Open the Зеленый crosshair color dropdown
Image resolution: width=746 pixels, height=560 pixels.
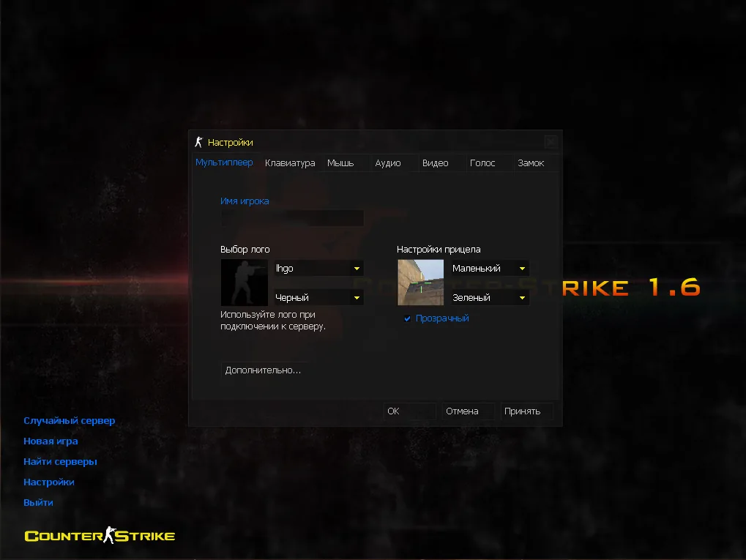[490, 298]
